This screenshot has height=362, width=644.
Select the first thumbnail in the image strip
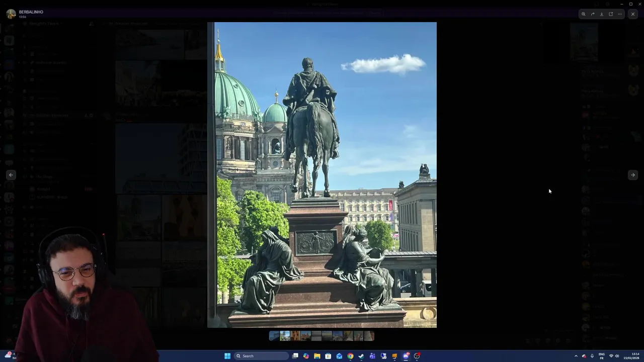tap(274, 336)
